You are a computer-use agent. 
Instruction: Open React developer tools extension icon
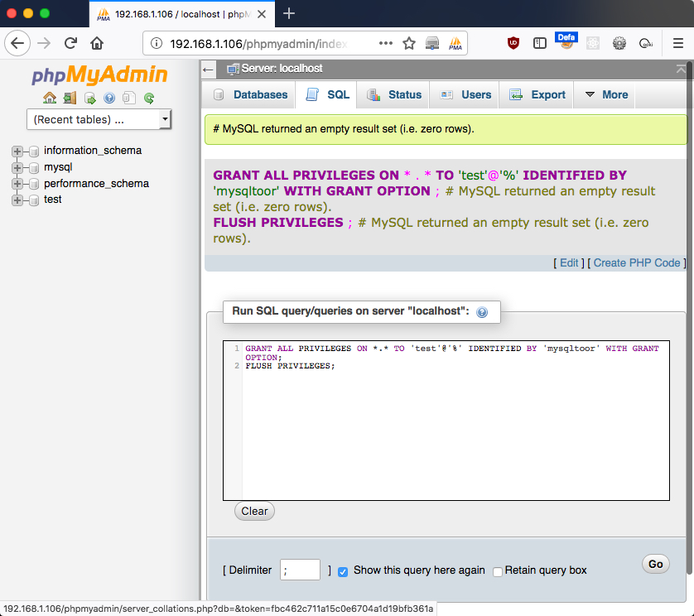click(593, 43)
